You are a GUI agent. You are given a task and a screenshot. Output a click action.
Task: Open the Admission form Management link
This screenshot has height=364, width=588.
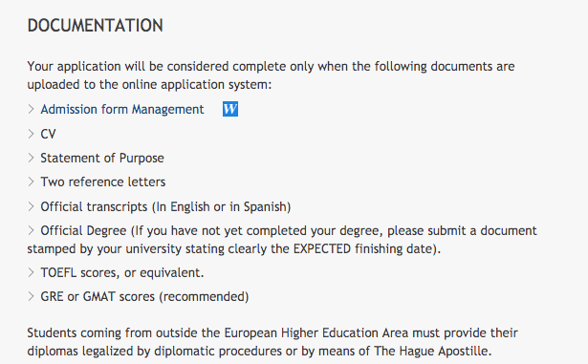pos(122,110)
